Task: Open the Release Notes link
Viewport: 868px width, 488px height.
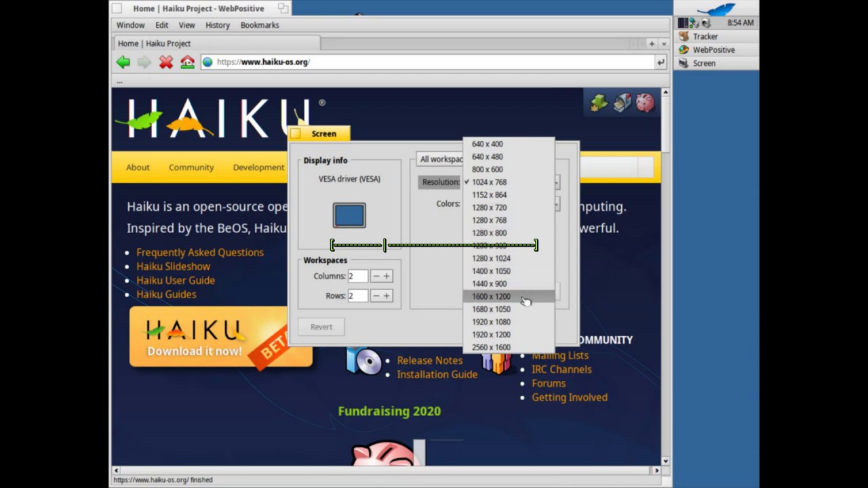Action: (430, 361)
